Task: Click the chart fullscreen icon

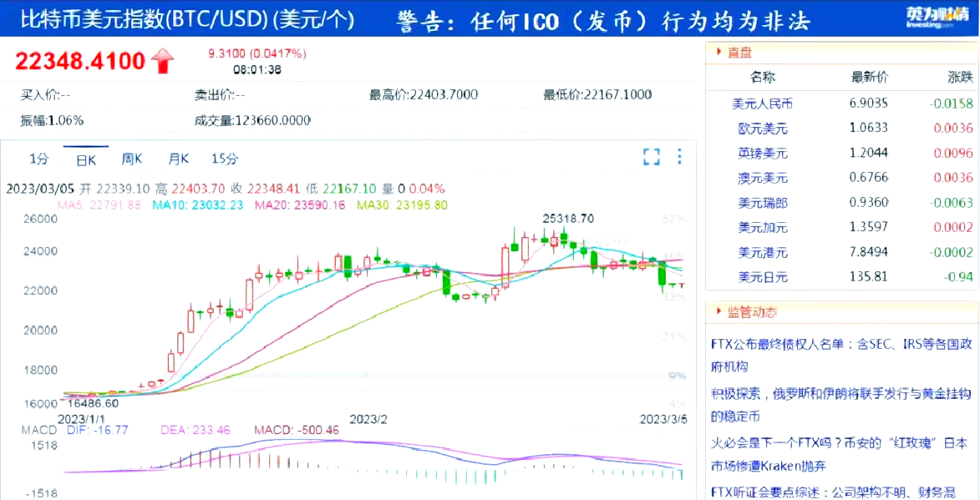Action: (x=651, y=157)
